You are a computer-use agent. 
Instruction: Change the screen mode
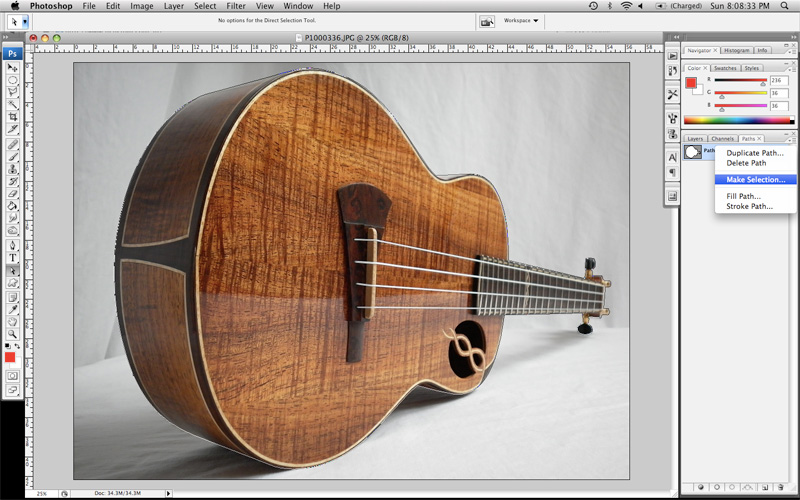pos(13,390)
